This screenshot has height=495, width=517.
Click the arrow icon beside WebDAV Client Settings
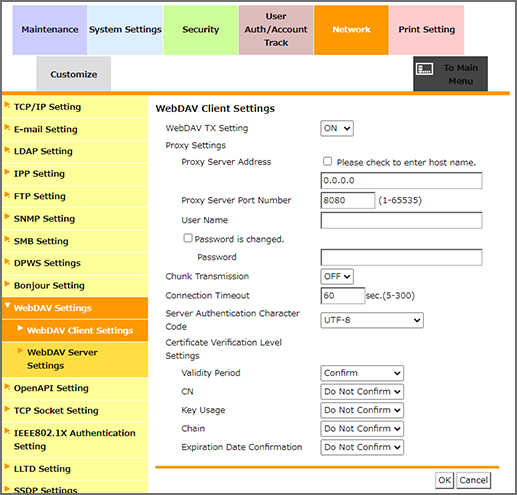(20, 328)
